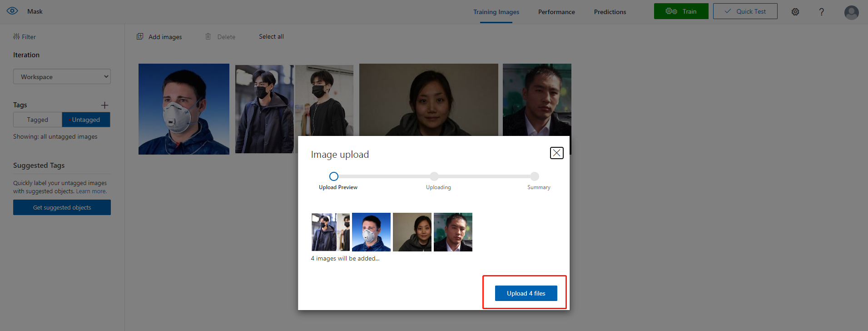Click the Filter sliders icon
The image size is (868, 331).
16,36
